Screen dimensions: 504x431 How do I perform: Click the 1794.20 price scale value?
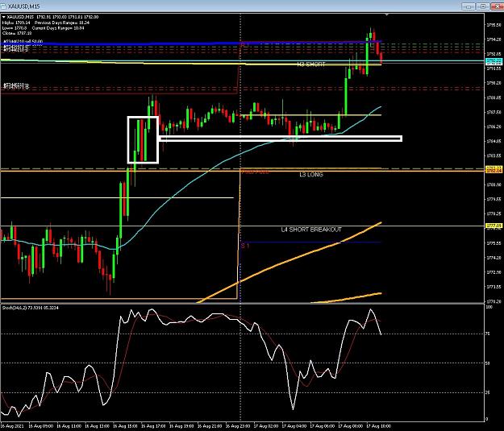click(494, 39)
